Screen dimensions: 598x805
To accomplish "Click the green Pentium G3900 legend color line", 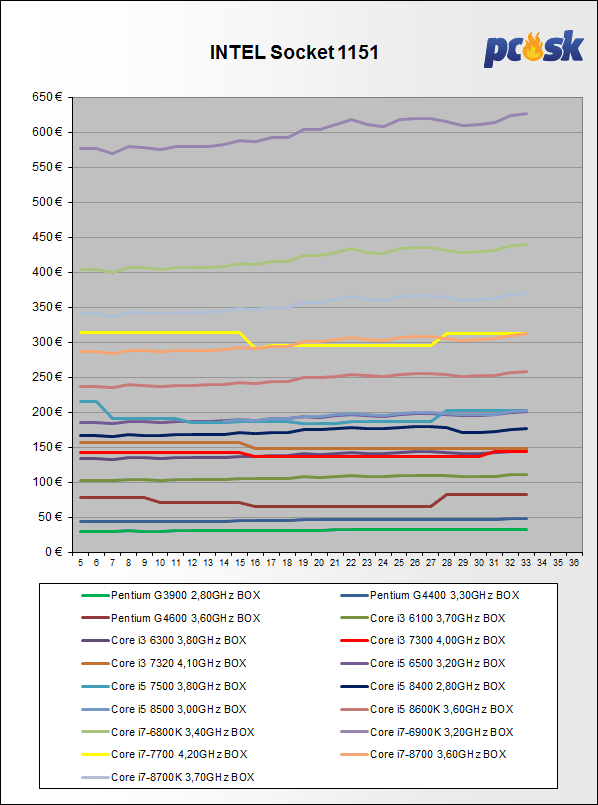I will [x=95, y=596].
